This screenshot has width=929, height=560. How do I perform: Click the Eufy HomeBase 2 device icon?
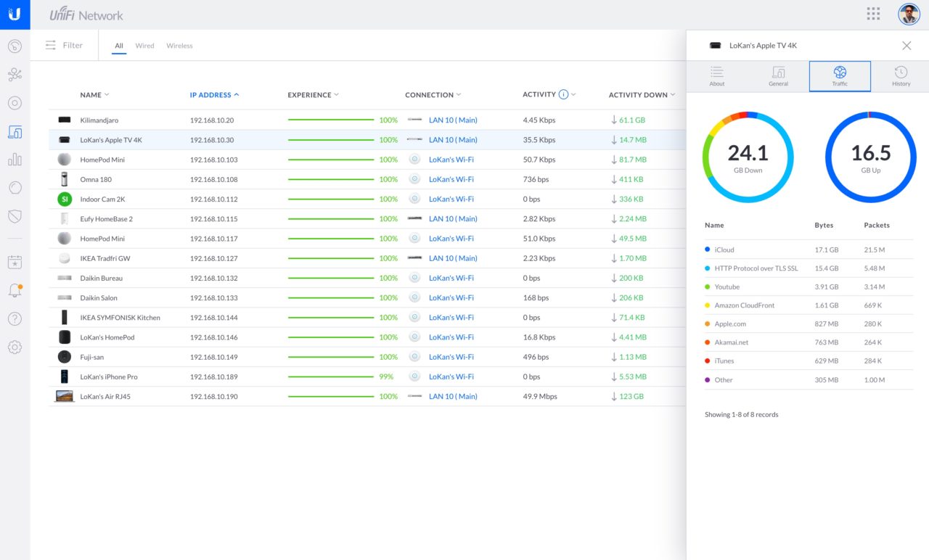(x=65, y=219)
